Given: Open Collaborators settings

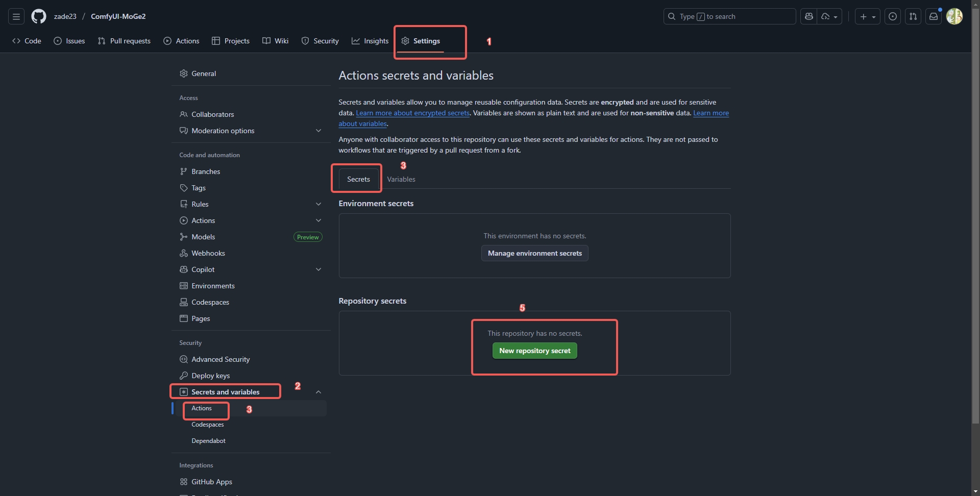Looking at the screenshot, I should coord(251,114).
